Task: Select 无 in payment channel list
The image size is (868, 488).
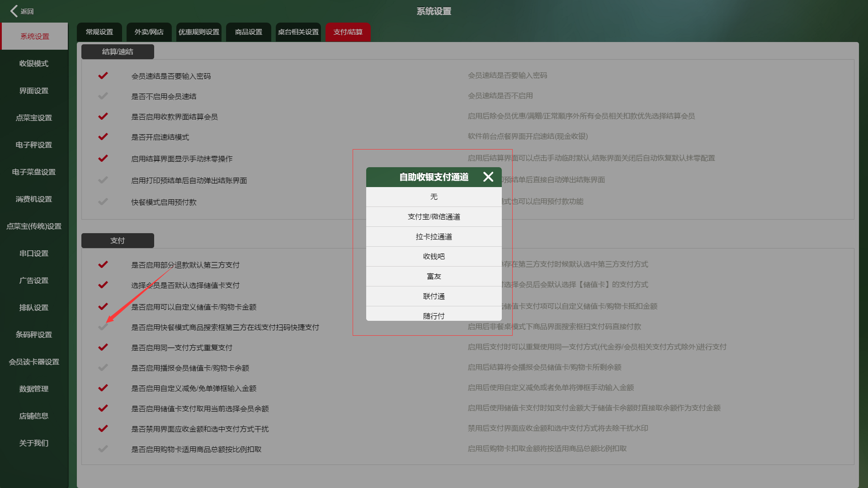Action: [x=434, y=197]
